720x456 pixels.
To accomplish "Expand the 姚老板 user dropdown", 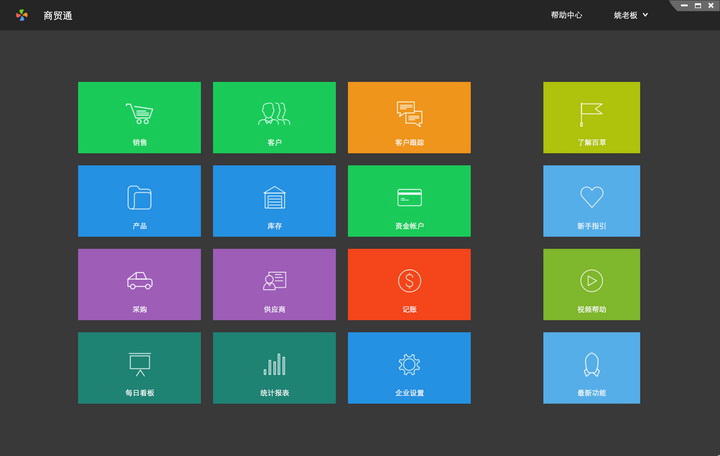I will (x=631, y=15).
